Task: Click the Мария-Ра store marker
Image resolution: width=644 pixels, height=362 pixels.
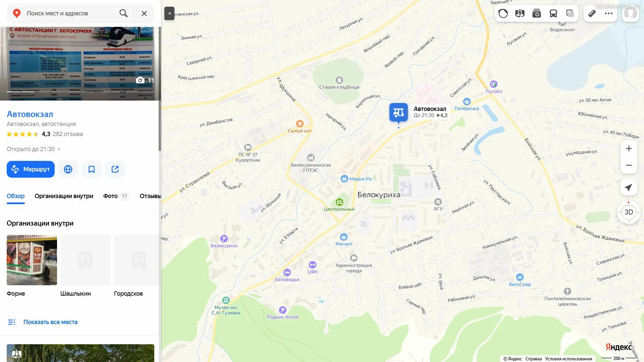Action: [x=344, y=179]
